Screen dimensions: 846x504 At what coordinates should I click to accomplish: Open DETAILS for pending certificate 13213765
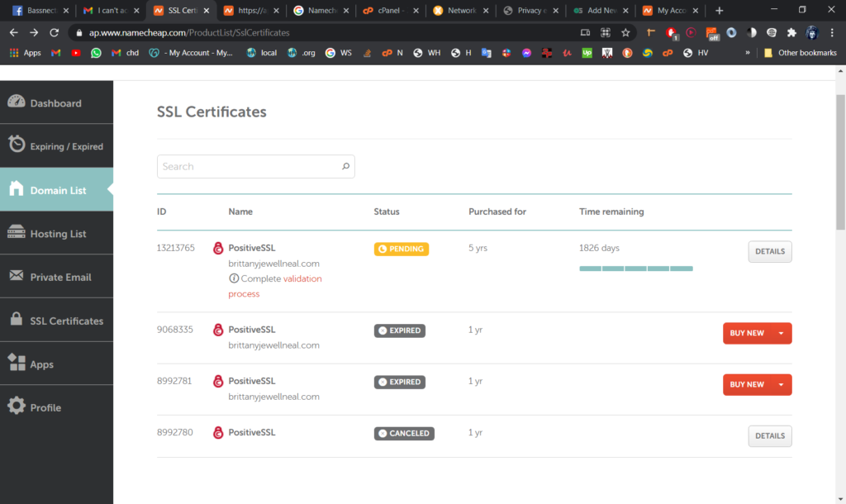pos(769,251)
